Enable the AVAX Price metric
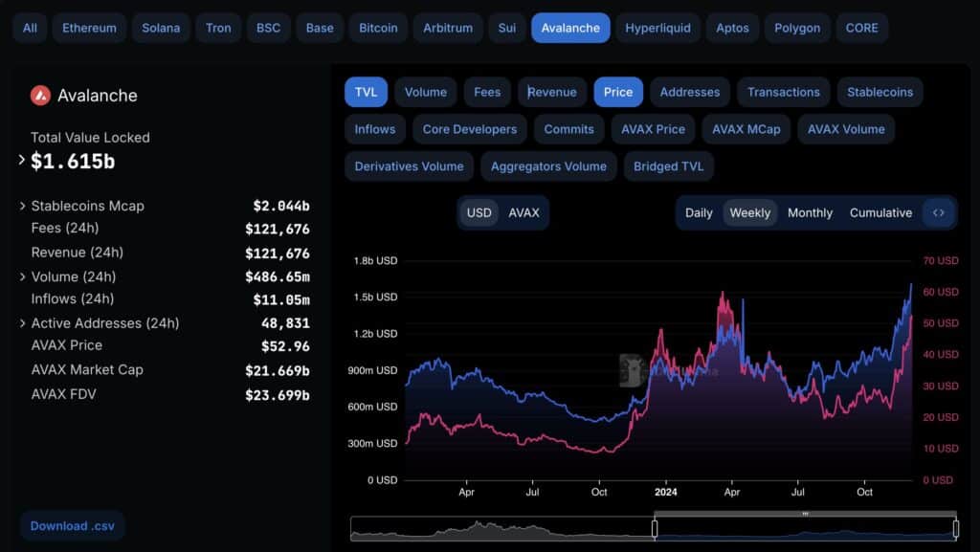Viewport: 980px width, 552px height. pyautogui.click(x=653, y=129)
